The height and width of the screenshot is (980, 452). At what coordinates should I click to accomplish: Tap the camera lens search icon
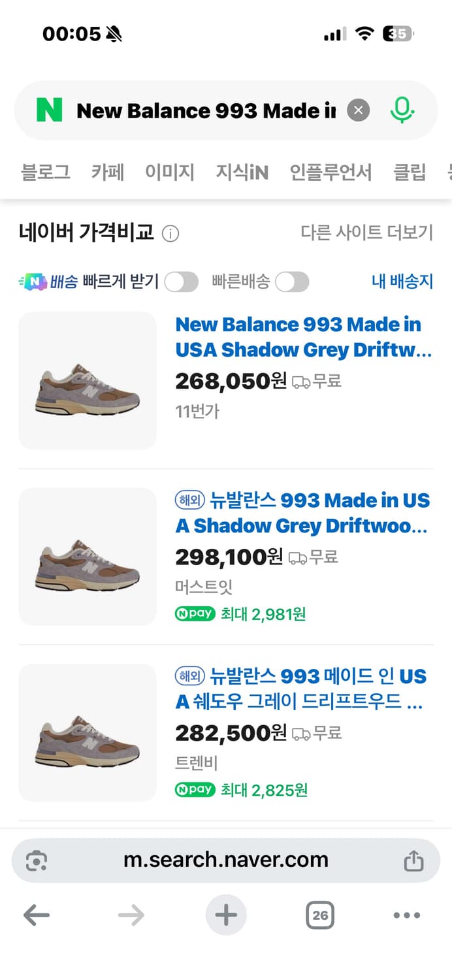(x=37, y=860)
